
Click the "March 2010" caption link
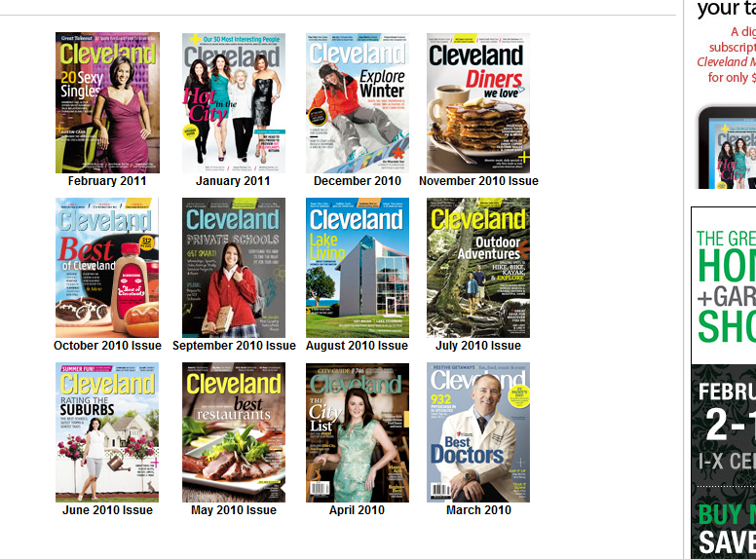(x=478, y=510)
